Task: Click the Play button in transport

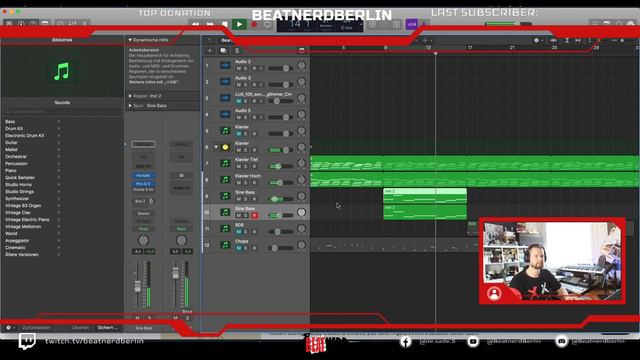Action: click(240, 24)
